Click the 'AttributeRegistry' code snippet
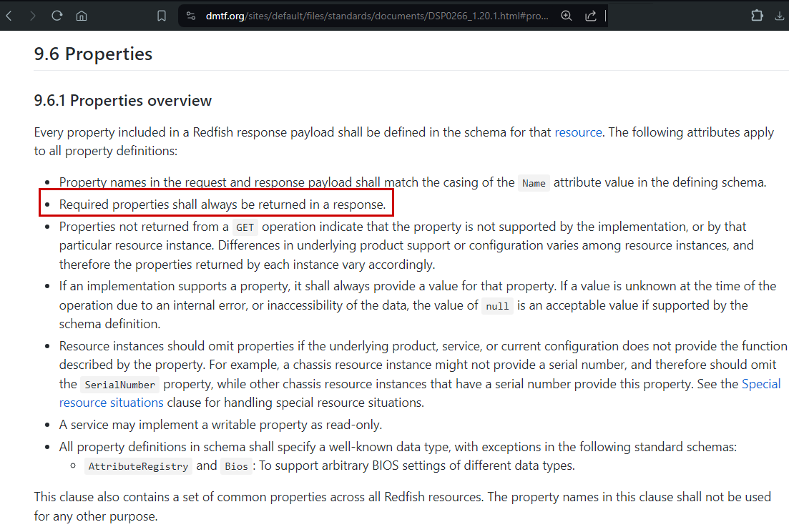Screen dimensions: 789x532 tap(138, 466)
